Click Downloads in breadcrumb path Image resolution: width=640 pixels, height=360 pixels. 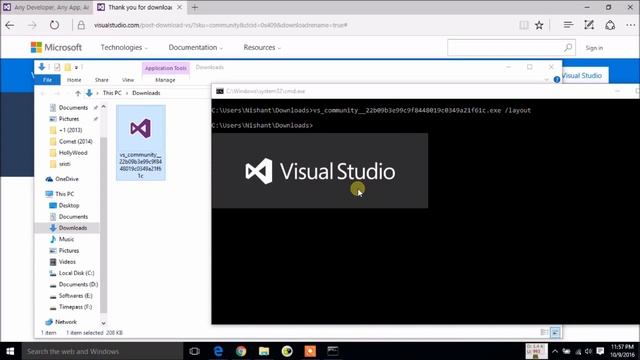tap(146, 93)
